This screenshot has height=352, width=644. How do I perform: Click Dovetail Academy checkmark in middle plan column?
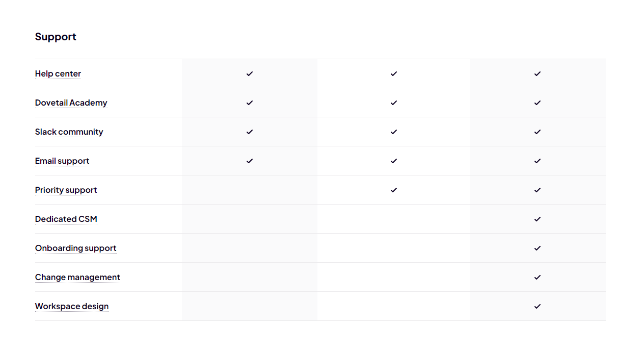(394, 103)
